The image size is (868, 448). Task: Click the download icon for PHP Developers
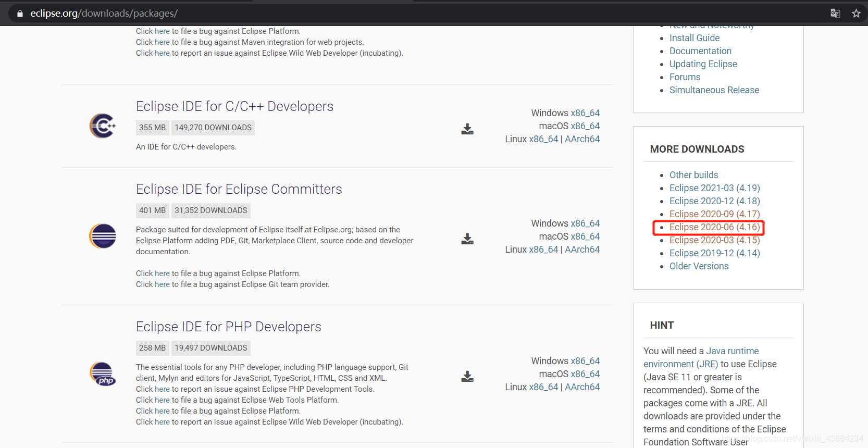(467, 377)
